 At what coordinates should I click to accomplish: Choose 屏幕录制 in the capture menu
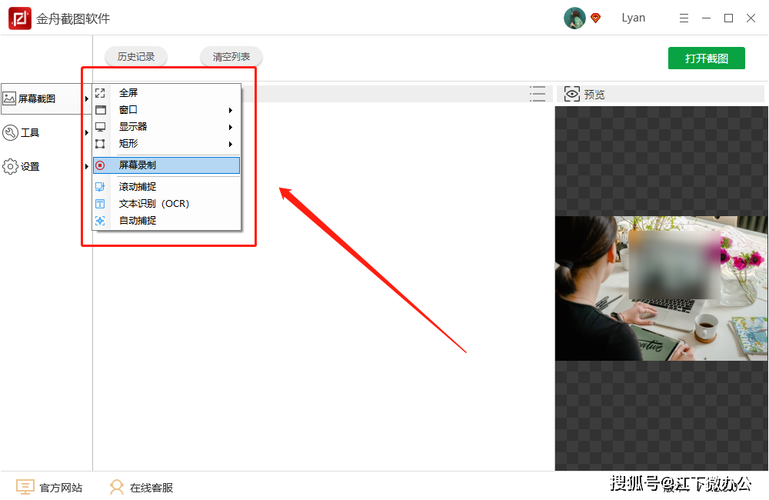[167, 165]
